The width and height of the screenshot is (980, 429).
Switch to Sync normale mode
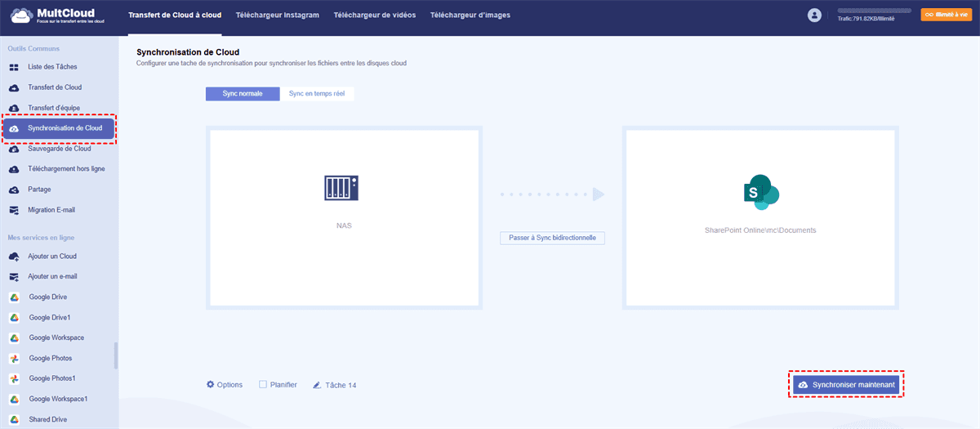coord(243,94)
